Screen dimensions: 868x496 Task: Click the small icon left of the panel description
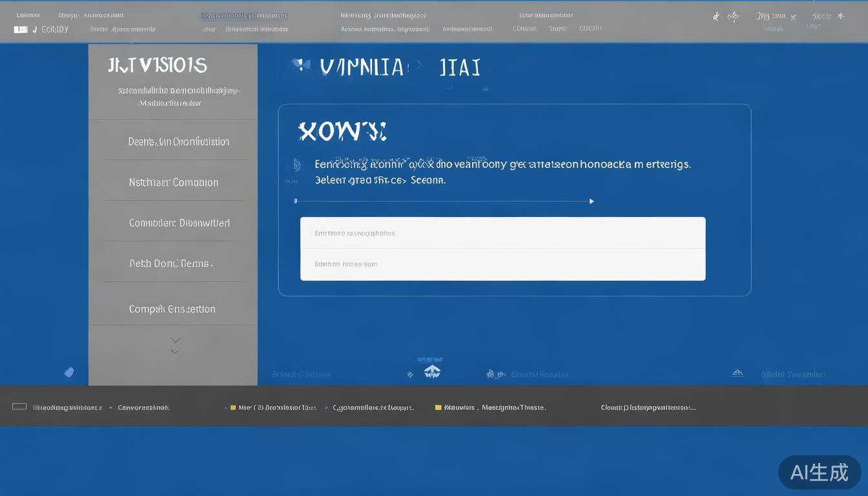296,165
